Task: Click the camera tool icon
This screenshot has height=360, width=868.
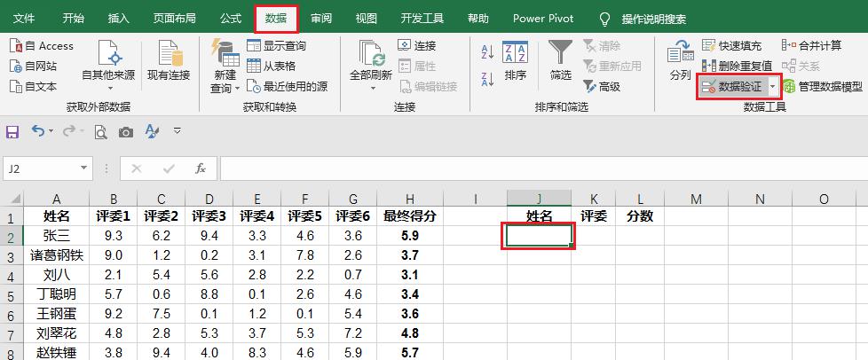Action: click(126, 131)
